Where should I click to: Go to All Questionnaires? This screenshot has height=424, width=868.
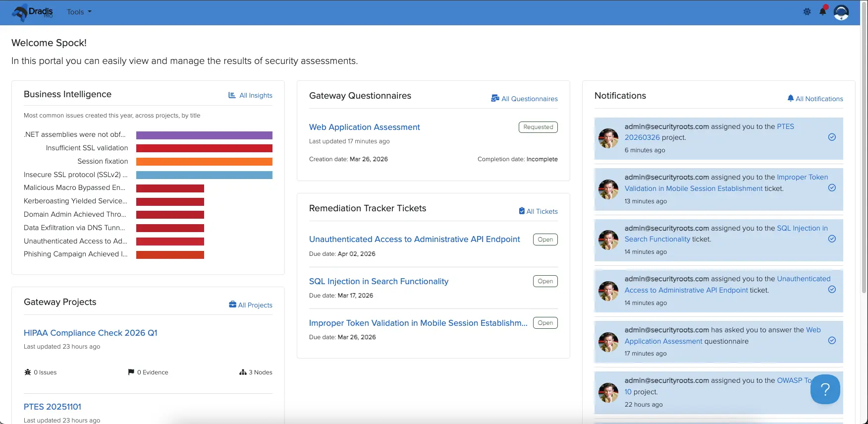point(524,99)
